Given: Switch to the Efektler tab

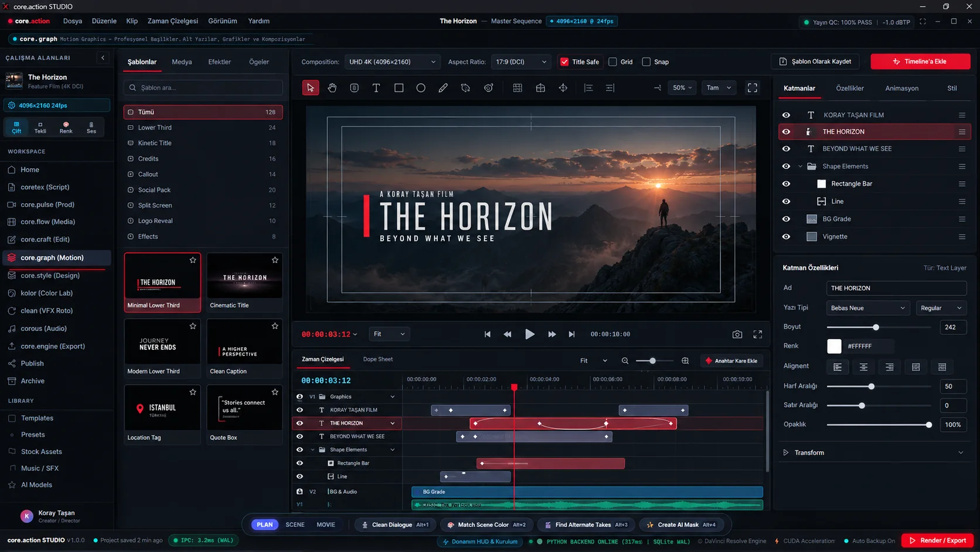Looking at the screenshot, I should click(219, 62).
